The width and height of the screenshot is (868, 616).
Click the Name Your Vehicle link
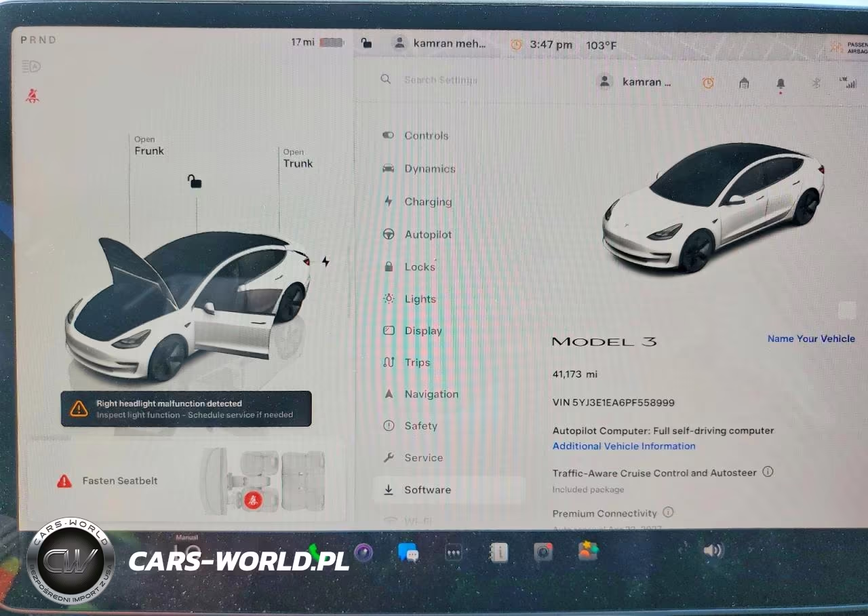click(811, 339)
